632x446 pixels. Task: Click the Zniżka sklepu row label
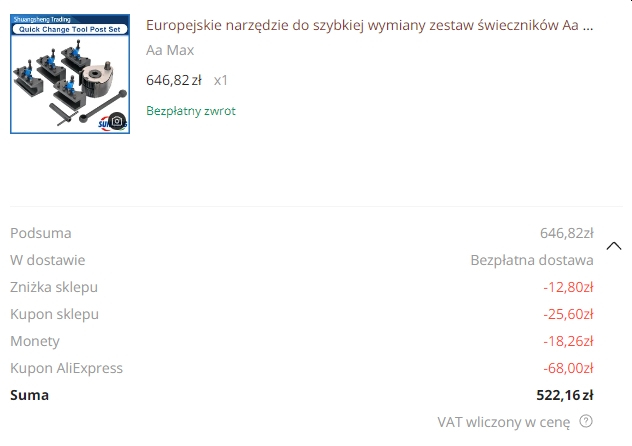tap(54, 287)
